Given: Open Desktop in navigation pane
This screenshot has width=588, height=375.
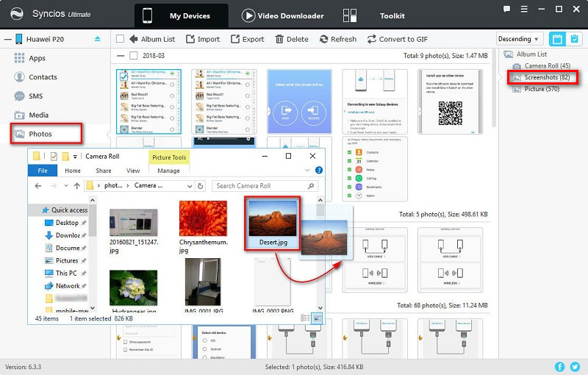Looking at the screenshot, I should click(65, 223).
